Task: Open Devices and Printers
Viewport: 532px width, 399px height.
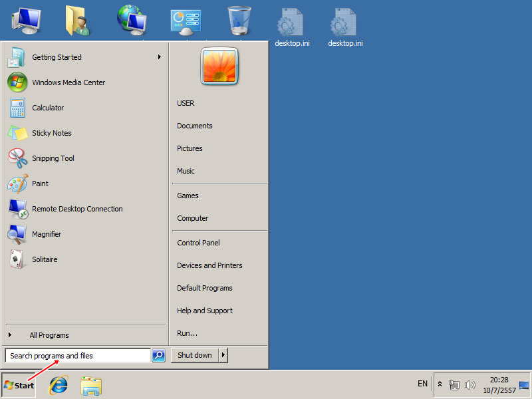Action: pos(209,265)
